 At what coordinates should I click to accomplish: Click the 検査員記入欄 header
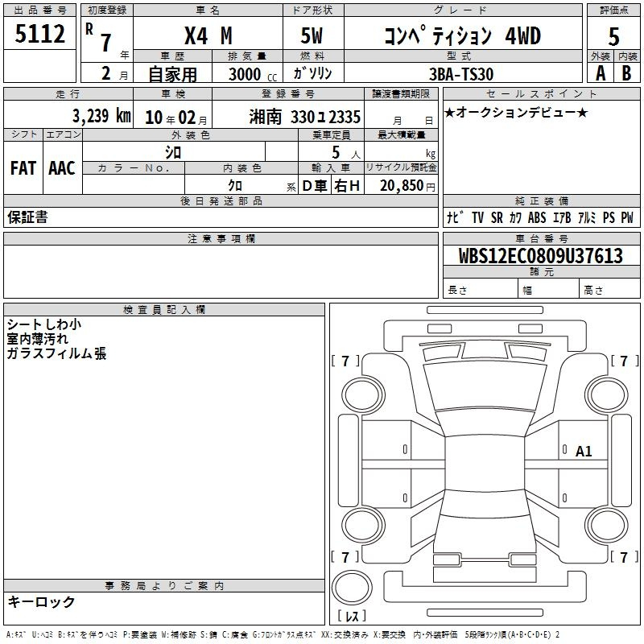pos(164,310)
